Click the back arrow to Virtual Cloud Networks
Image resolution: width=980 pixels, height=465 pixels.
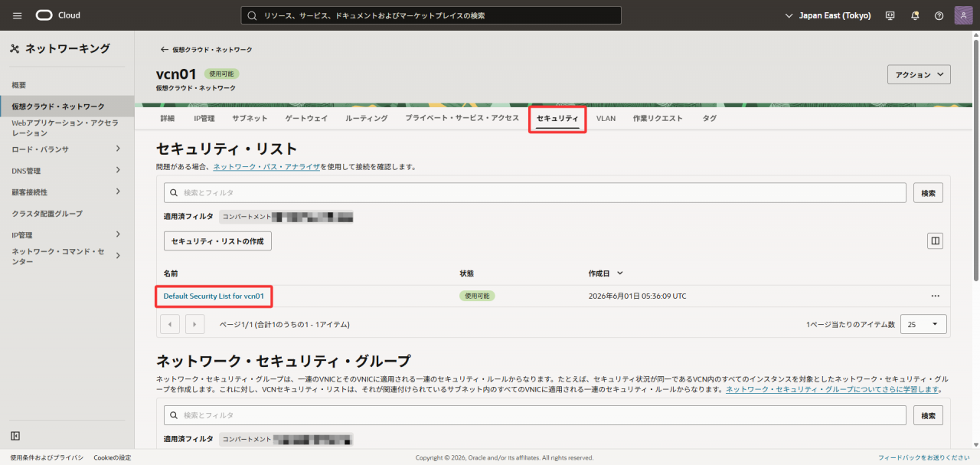(x=164, y=49)
